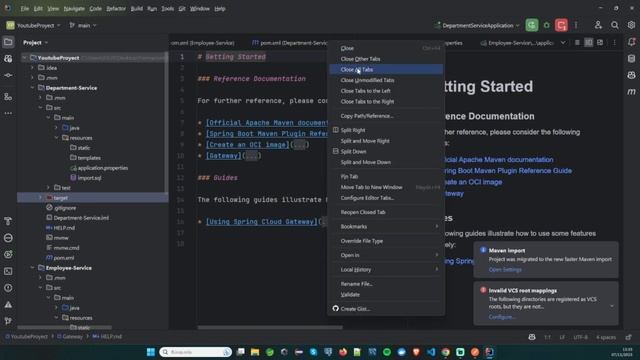Click Open Settings link in Maven import notification
Screen dimensions: 640x360
pyautogui.click(x=505, y=269)
